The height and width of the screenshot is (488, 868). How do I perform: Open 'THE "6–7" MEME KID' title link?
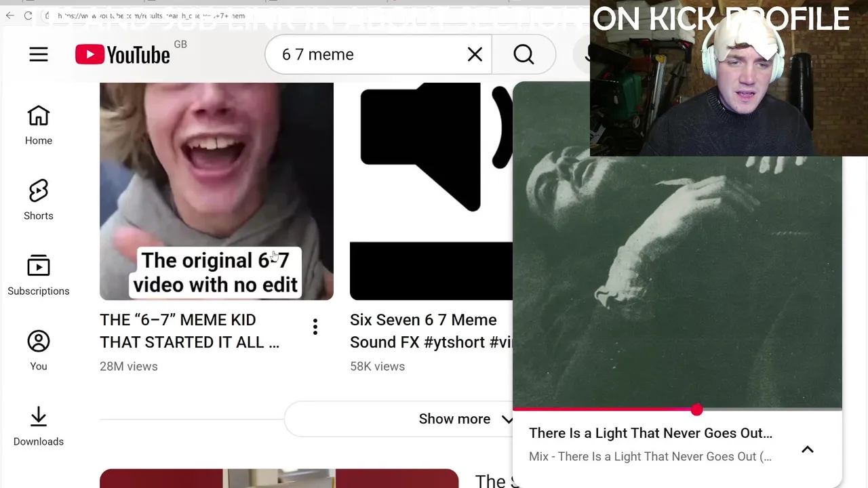(x=190, y=331)
